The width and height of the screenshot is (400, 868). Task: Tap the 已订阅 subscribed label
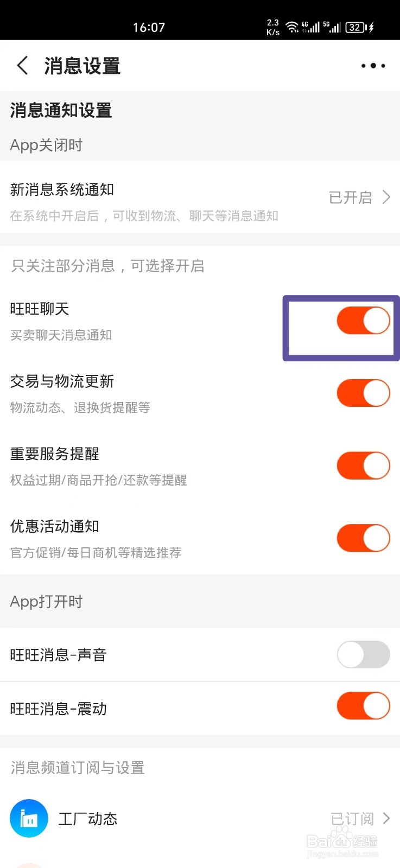click(352, 818)
